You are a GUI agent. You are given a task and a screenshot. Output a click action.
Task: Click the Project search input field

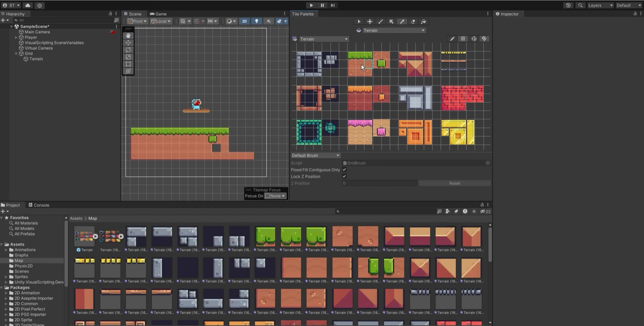(x=385, y=212)
